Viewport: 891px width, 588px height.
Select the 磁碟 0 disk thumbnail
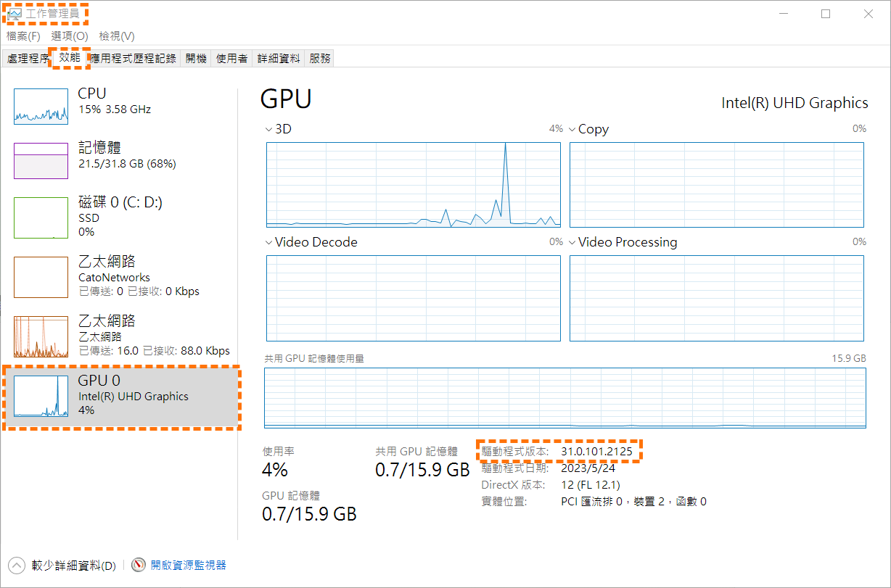click(41, 218)
